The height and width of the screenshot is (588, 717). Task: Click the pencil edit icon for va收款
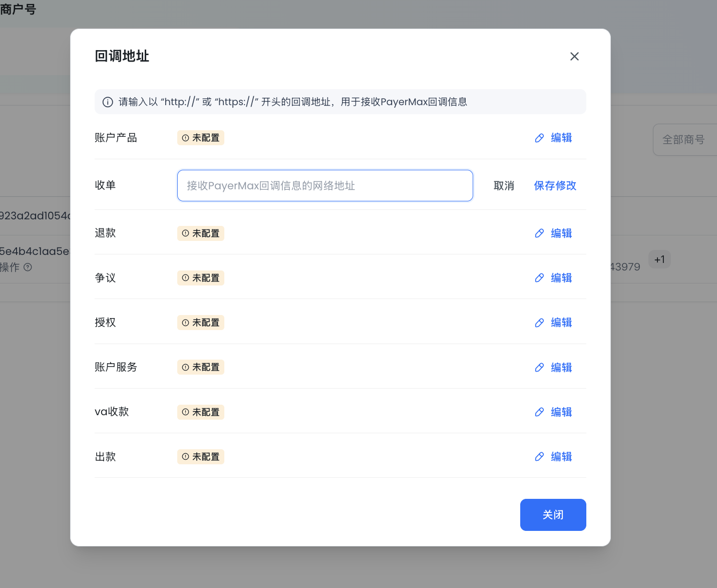tap(539, 412)
